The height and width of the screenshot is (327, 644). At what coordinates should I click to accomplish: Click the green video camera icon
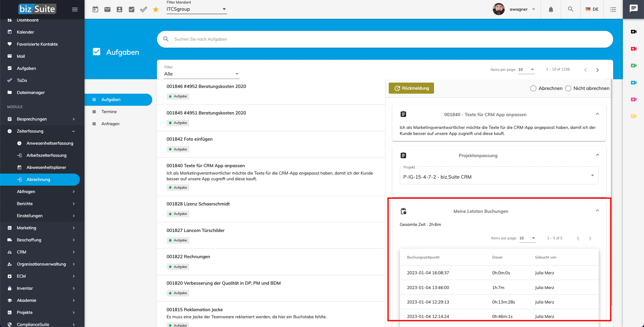(634, 66)
